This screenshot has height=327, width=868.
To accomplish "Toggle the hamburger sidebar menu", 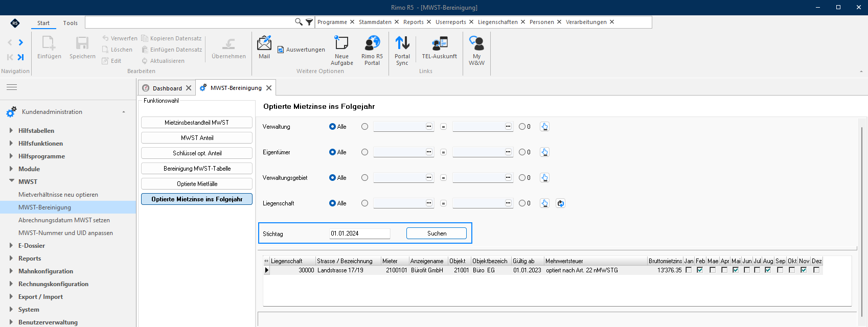I will (12, 87).
